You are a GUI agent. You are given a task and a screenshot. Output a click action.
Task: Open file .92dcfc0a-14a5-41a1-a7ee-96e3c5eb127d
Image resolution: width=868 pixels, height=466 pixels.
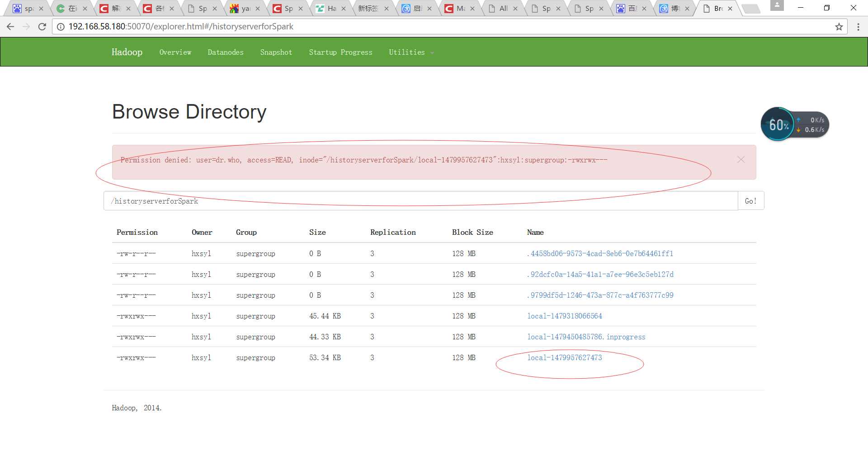(x=600, y=274)
